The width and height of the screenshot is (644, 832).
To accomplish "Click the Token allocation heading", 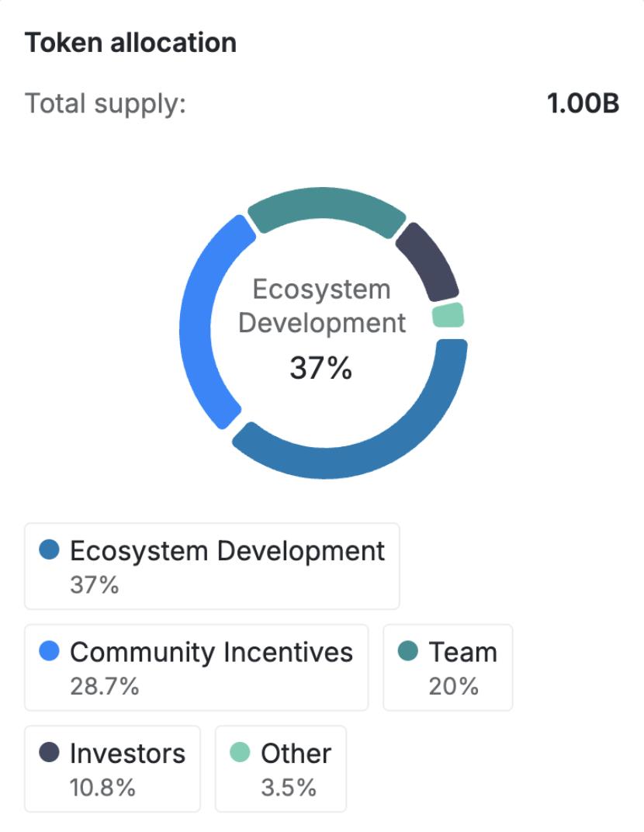I will [130, 43].
